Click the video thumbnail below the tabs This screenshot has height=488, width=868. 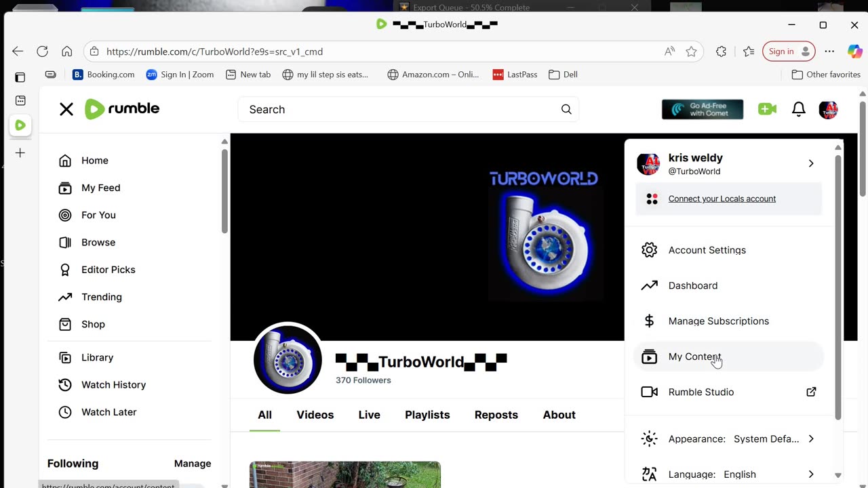click(345, 474)
